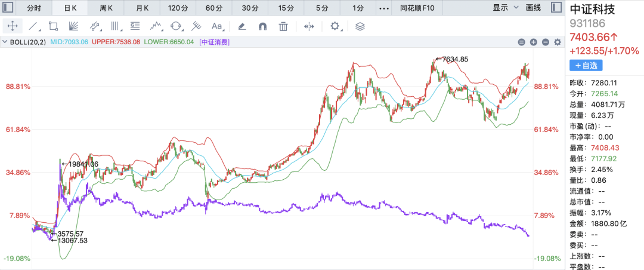Image resolution: width=644 pixels, height=270 pixels.
Task: Switch to the 分时 intraday tab
Action: (34, 8)
